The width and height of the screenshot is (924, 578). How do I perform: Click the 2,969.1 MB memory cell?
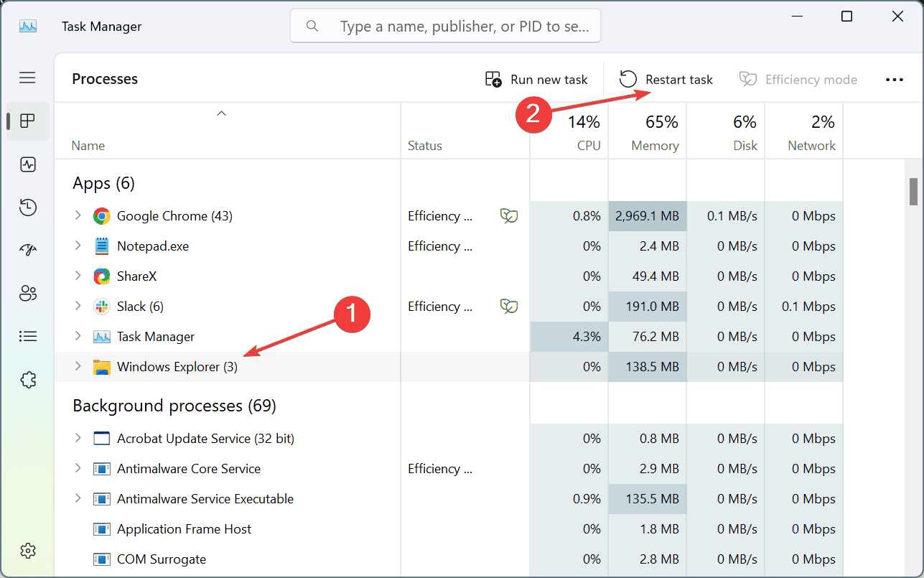pos(648,216)
